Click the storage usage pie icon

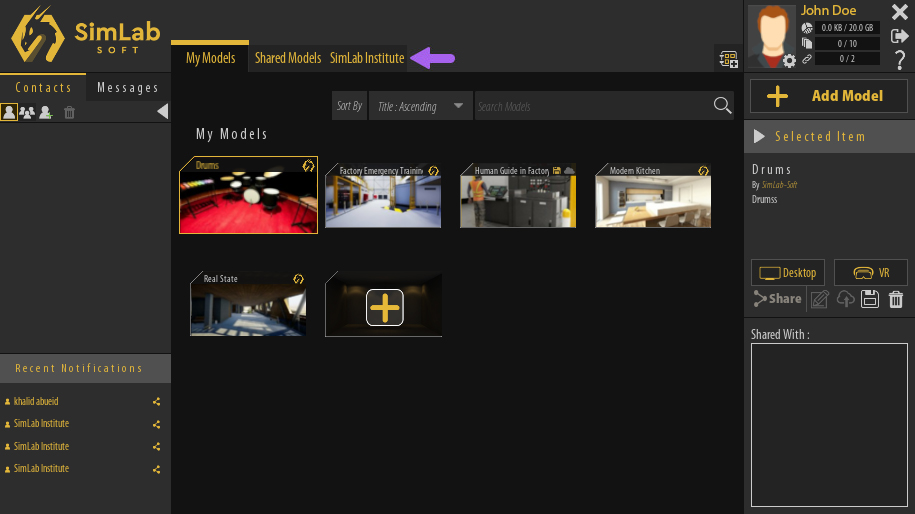(806, 27)
